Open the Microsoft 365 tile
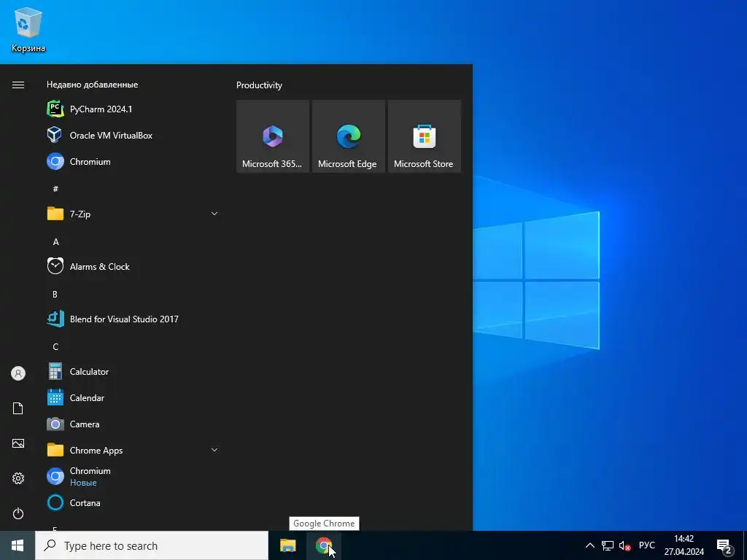This screenshot has height=560, width=747. [x=273, y=136]
